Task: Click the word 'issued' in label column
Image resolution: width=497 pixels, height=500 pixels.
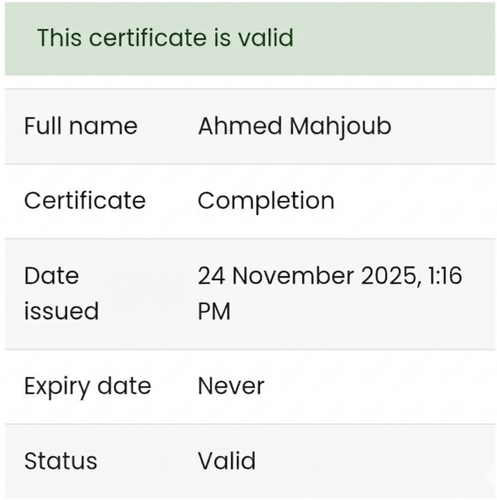Action: [61, 311]
